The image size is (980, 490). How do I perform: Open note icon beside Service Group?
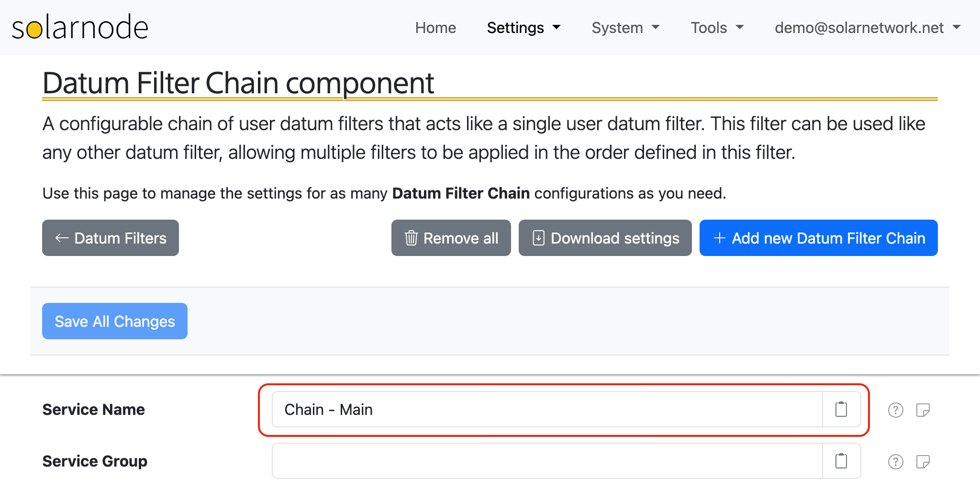[923, 462]
